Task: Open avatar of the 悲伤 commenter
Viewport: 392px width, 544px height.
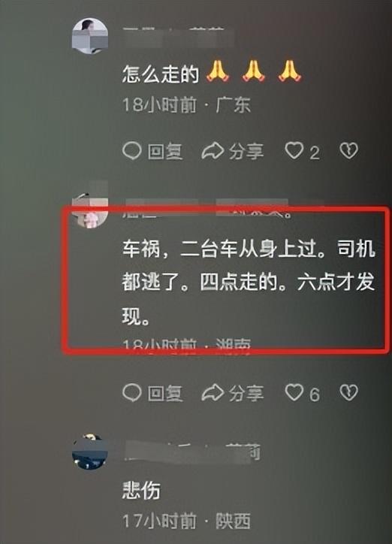Action: pos(90,452)
